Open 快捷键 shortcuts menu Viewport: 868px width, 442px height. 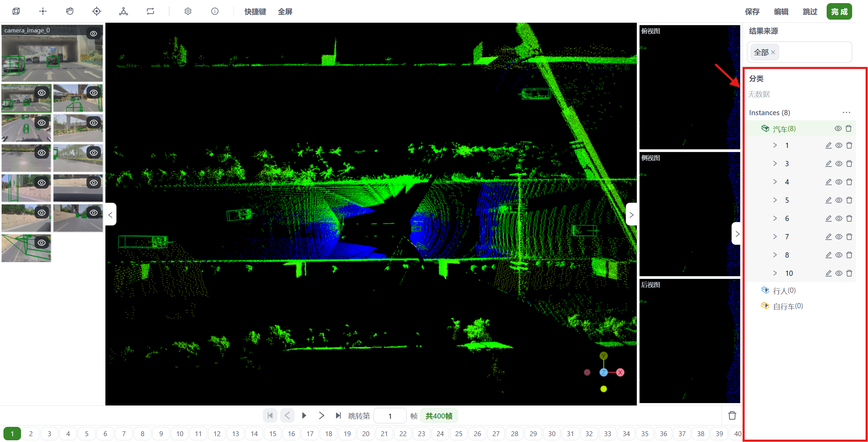point(255,12)
